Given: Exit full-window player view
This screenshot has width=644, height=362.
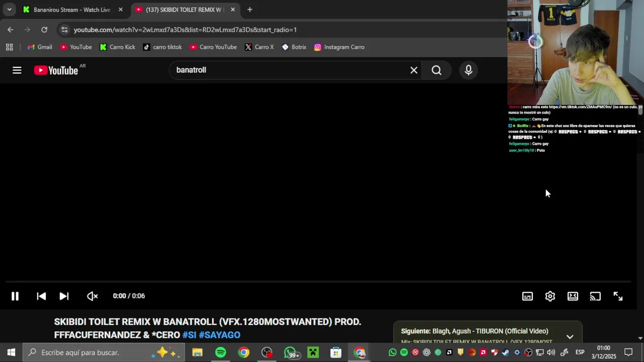Looking at the screenshot, I should tap(618, 296).
